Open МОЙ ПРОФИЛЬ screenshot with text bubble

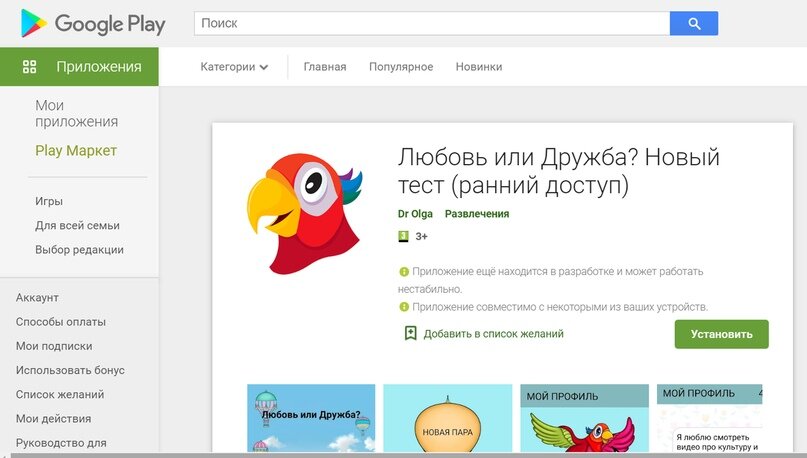pyautogui.click(x=709, y=418)
